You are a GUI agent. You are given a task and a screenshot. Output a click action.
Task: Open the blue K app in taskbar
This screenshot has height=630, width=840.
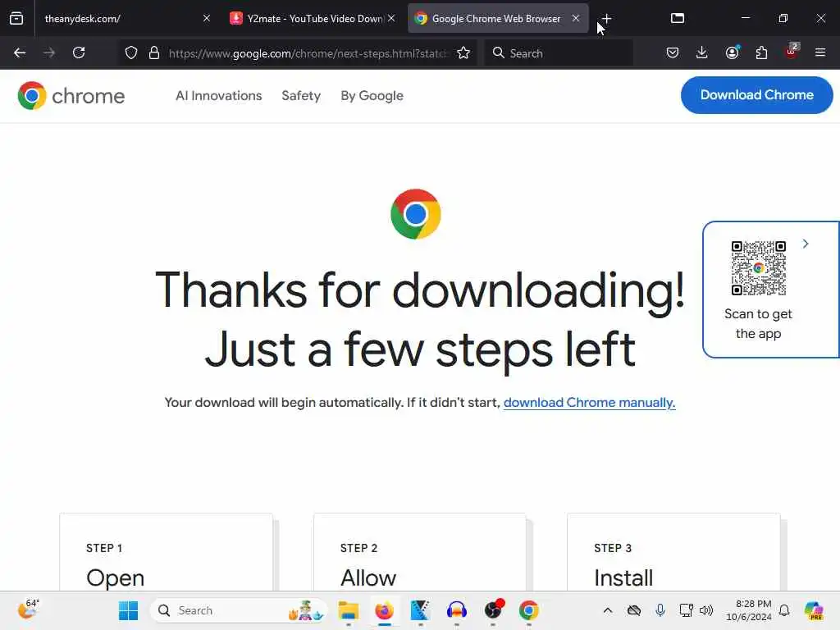click(x=420, y=610)
